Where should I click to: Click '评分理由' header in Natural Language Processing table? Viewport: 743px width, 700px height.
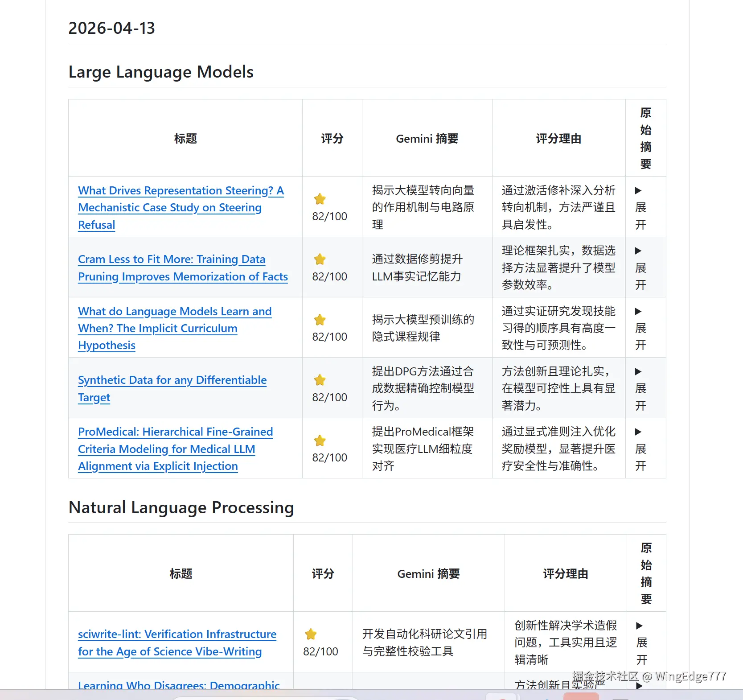click(566, 574)
